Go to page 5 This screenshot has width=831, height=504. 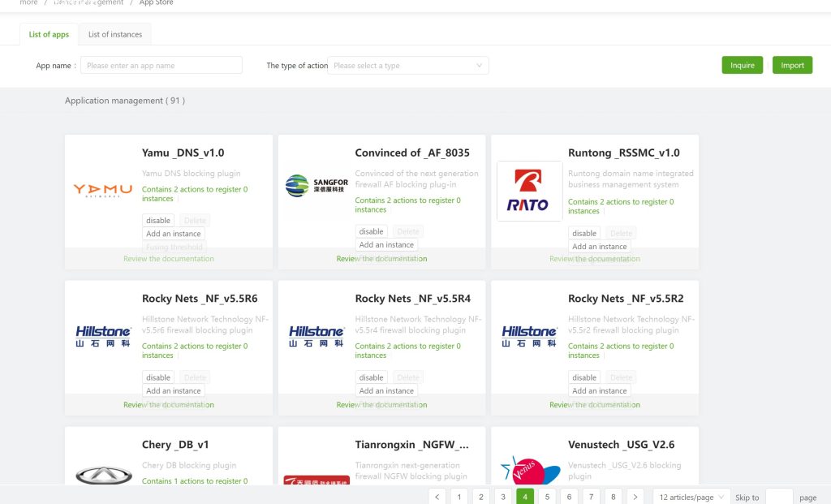coord(547,497)
